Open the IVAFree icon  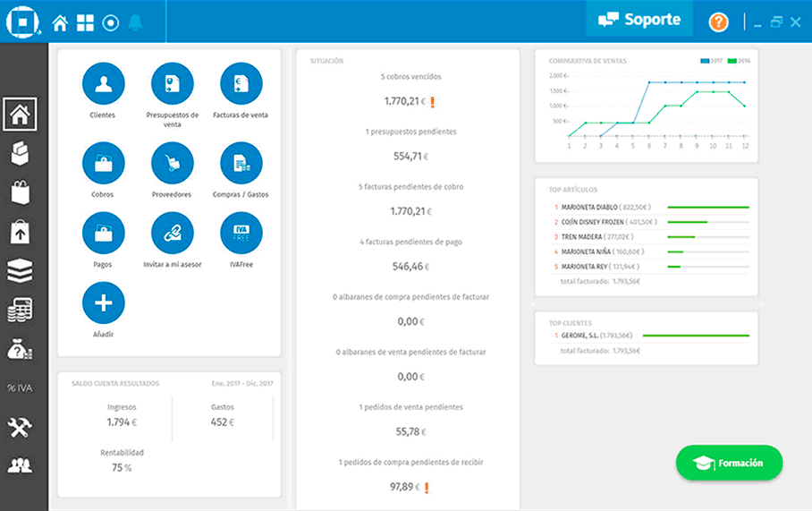click(241, 234)
